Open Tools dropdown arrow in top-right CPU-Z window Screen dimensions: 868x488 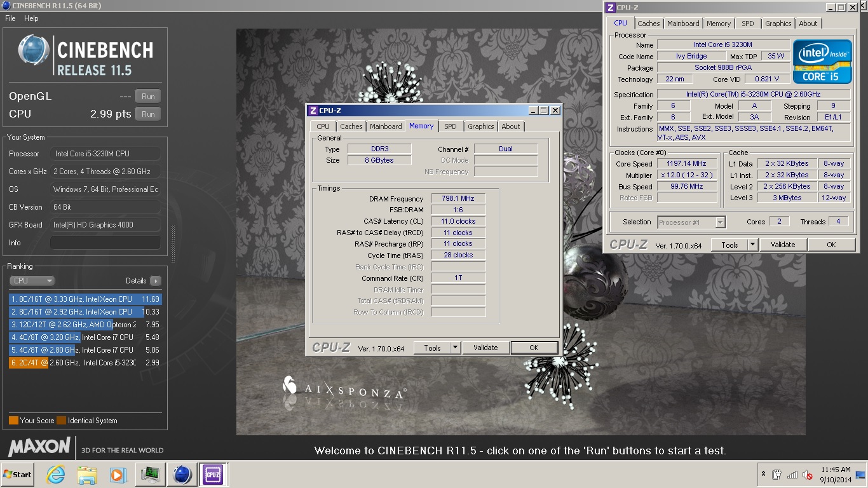click(752, 245)
